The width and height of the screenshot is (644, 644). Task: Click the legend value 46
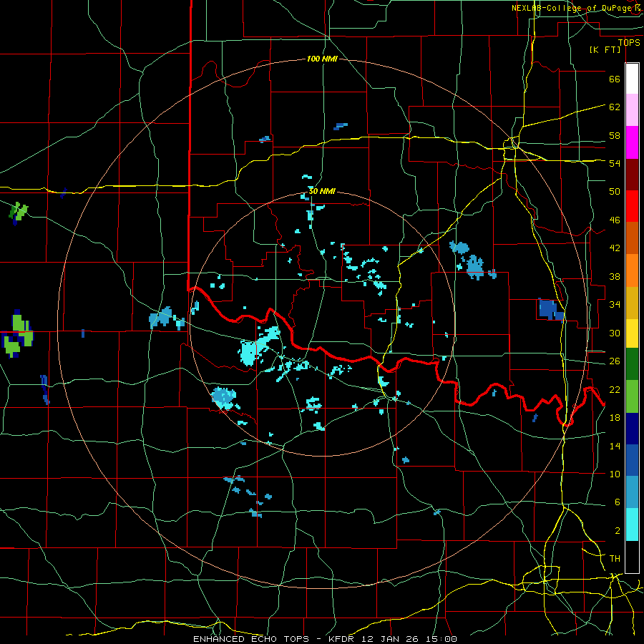point(615,220)
